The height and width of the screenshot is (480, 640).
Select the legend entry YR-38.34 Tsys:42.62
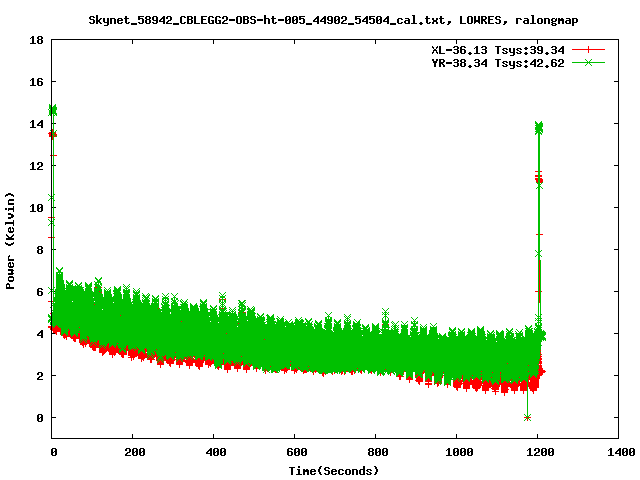point(498,63)
